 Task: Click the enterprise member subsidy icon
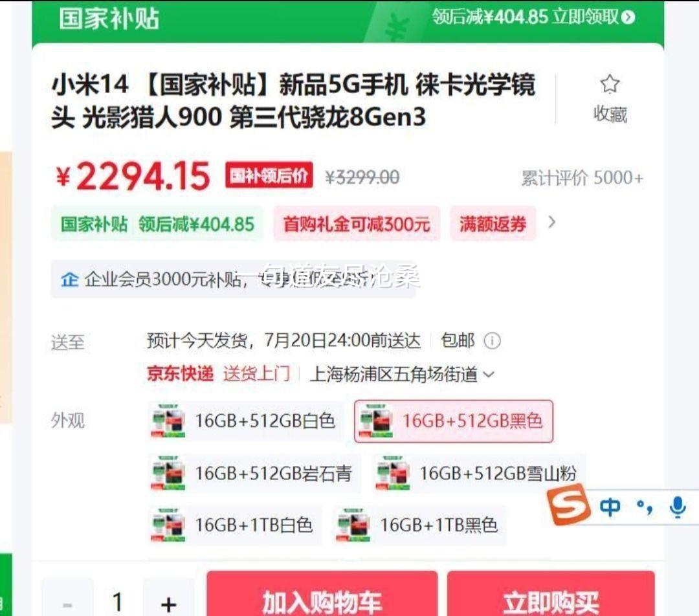click(x=69, y=280)
